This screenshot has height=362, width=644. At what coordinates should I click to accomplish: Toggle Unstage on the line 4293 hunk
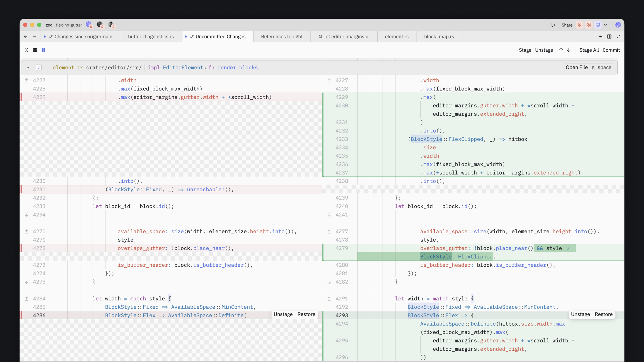click(x=580, y=314)
